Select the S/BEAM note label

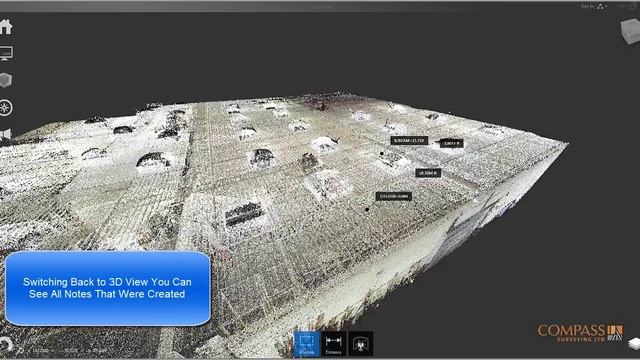(x=409, y=140)
